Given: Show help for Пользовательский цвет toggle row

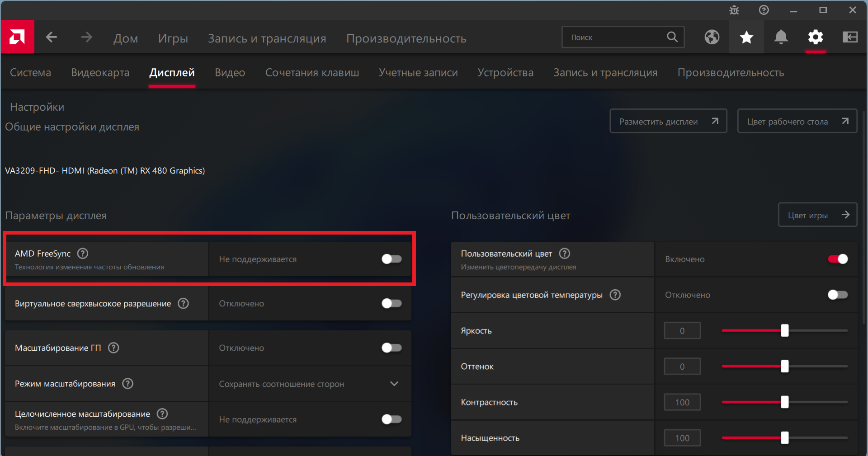Looking at the screenshot, I should click(x=565, y=254).
